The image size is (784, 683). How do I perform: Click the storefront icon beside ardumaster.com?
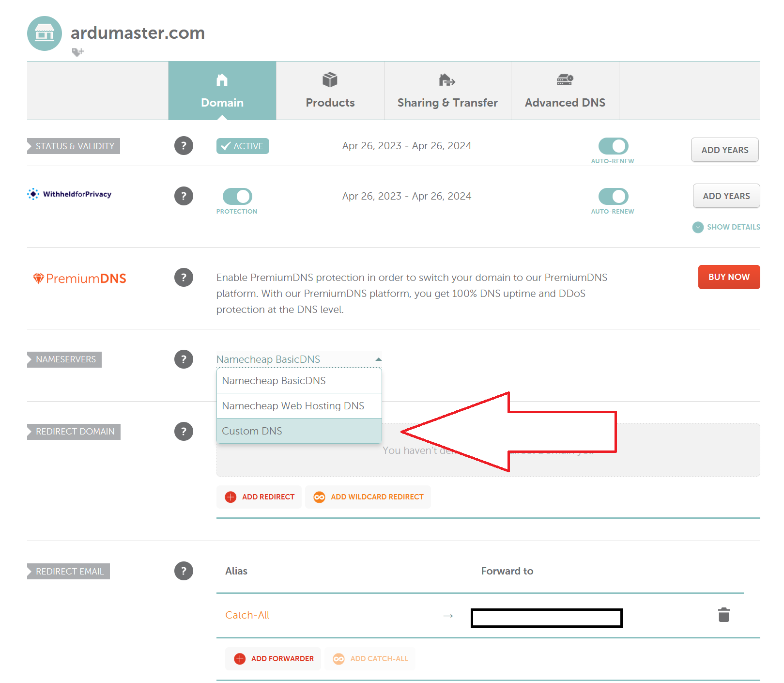tap(45, 33)
